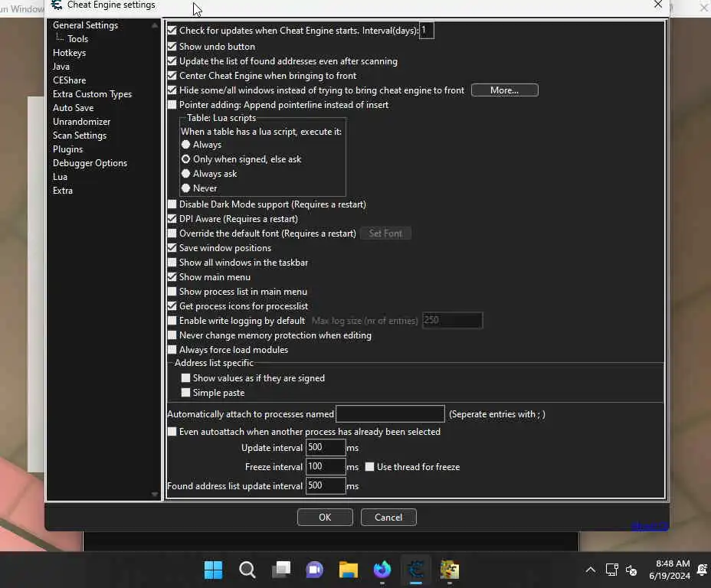
Task: Click the Cheat Engine logo in title bar
Action: click(x=57, y=5)
